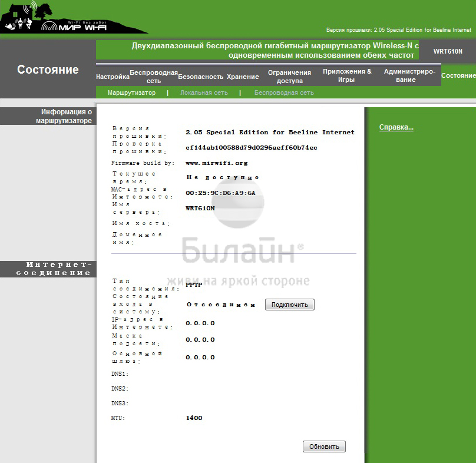Open the Беспроводная сеть sub-tab

tap(284, 92)
